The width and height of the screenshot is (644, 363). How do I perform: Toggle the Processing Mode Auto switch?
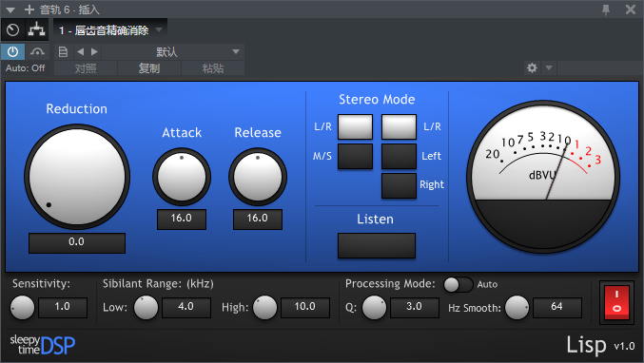[x=458, y=284]
